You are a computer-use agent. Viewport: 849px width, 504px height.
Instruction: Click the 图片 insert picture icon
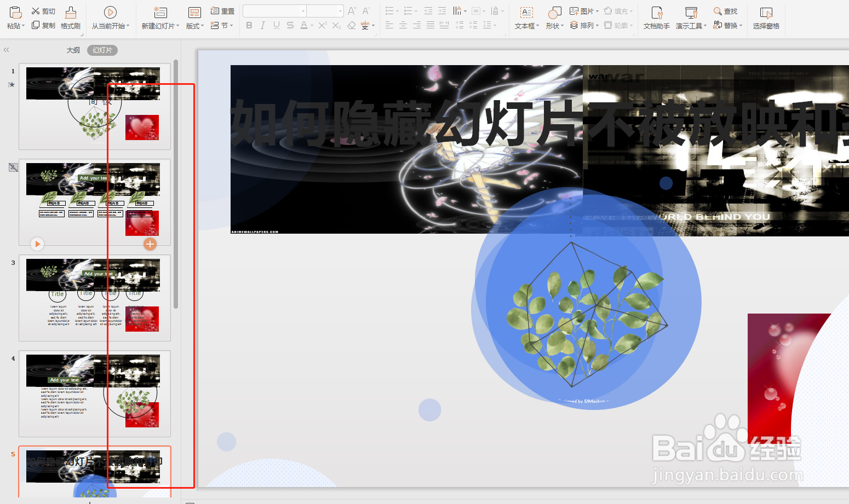click(574, 11)
